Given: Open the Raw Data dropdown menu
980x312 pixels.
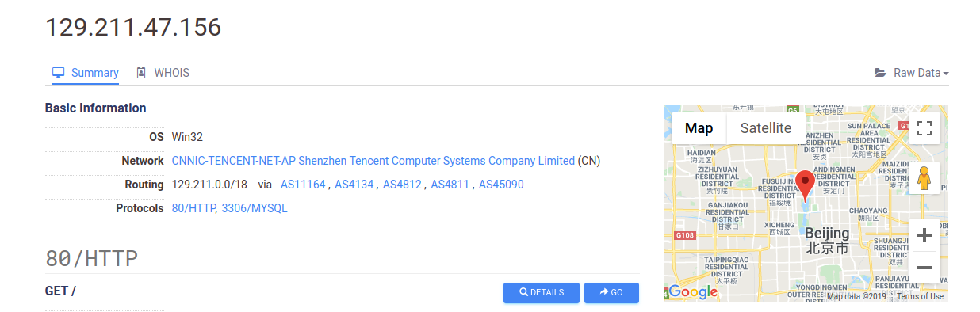Looking at the screenshot, I should pyautogui.click(x=912, y=73).
